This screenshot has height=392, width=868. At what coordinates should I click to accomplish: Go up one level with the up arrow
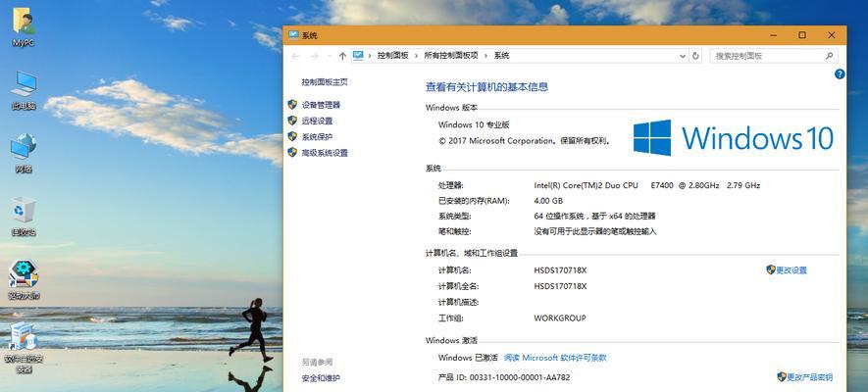coord(342,56)
